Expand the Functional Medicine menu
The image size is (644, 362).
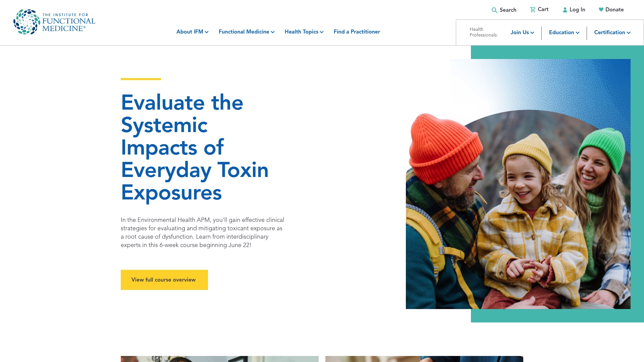pyautogui.click(x=247, y=32)
